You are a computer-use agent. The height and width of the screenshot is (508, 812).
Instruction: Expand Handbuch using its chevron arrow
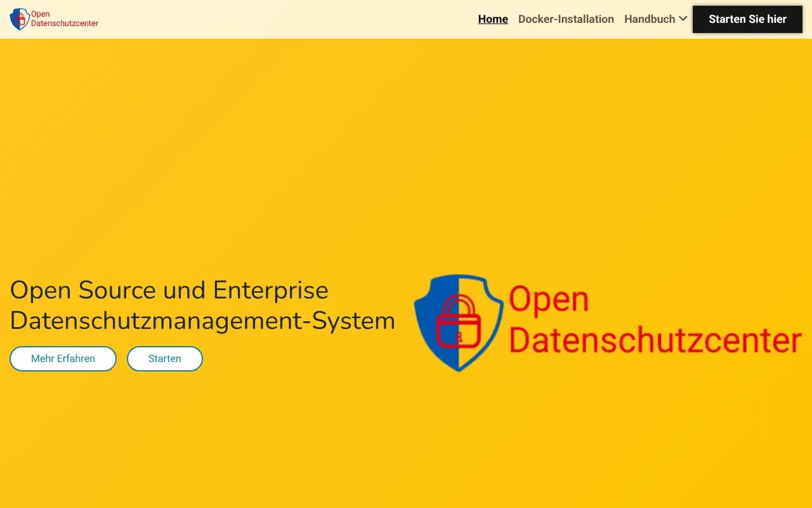(683, 19)
